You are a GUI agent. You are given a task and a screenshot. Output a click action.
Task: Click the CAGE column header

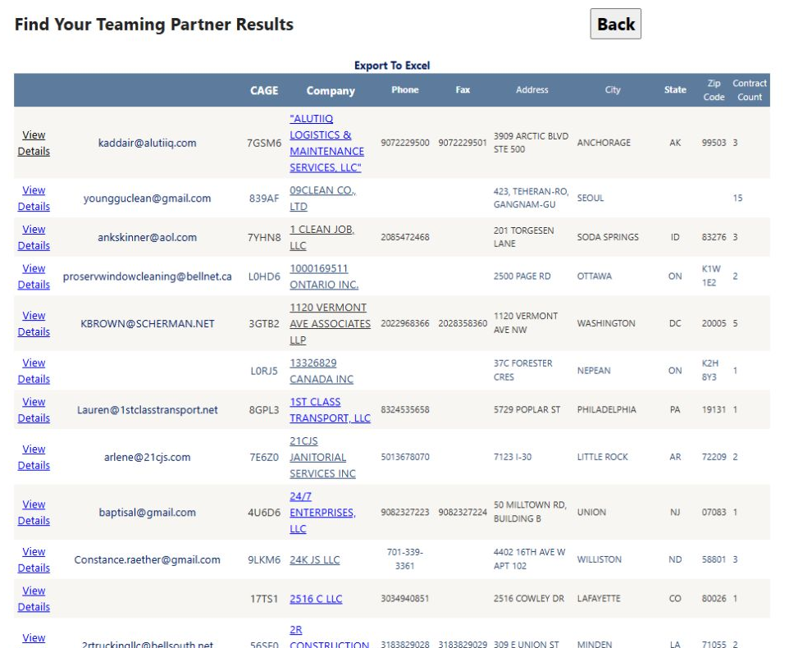click(264, 90)
